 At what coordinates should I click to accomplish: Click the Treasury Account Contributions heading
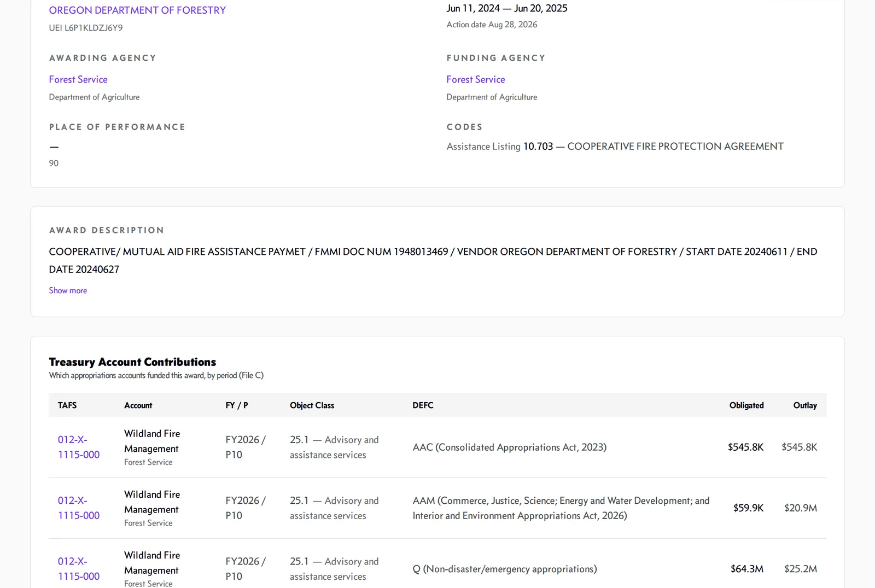pos(132,362)
